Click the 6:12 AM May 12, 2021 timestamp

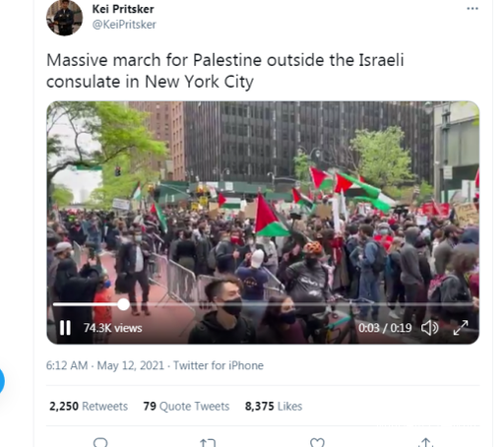pyautogui.click(x=105, y=365)
